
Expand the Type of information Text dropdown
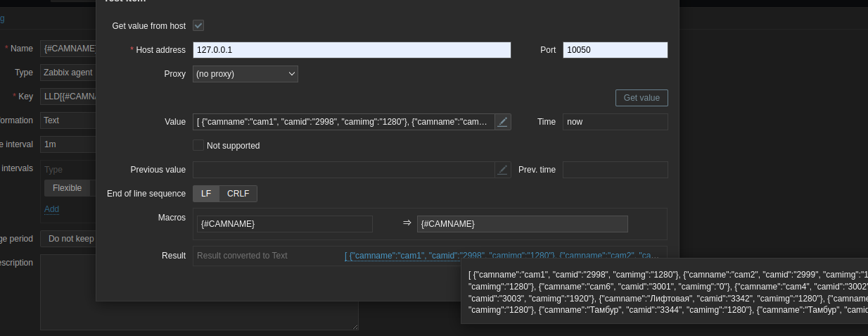pyautogui.click(x=68, y=120)
